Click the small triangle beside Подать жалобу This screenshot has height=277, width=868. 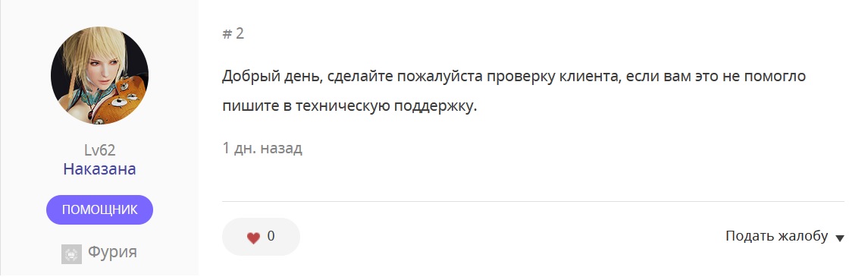[840, 238]
